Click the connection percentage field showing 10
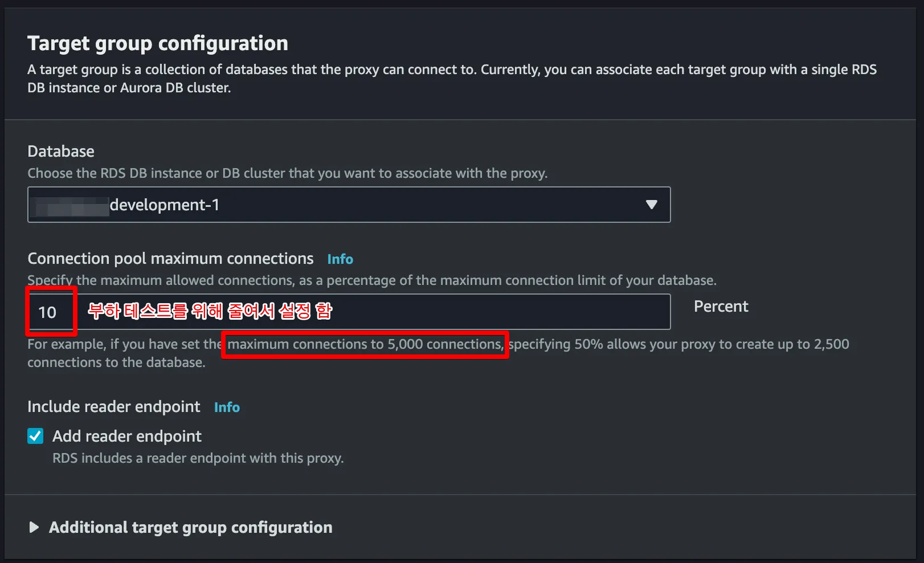Image resolution: width=924 pixels, height=563 pixels. (x=48, y=312)
